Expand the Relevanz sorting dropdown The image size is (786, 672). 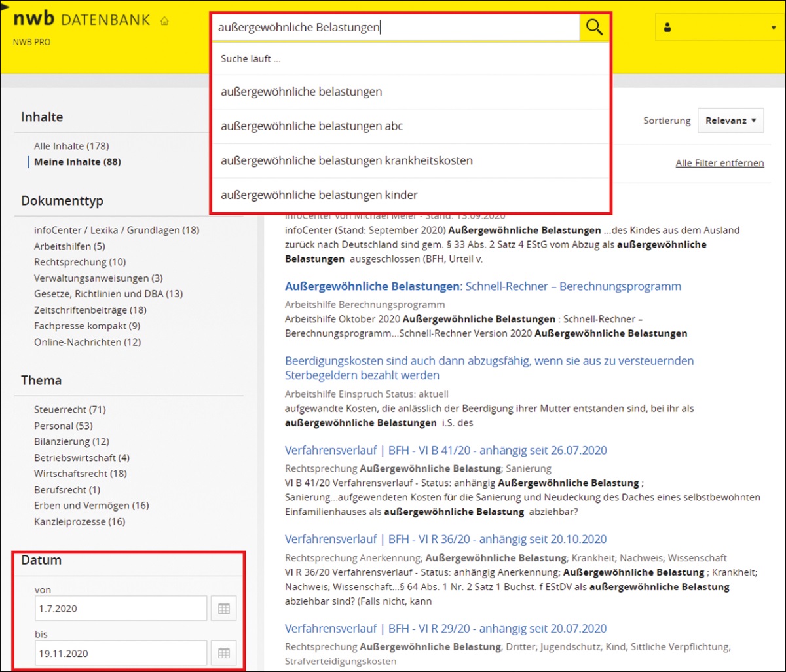pos(730,121)
